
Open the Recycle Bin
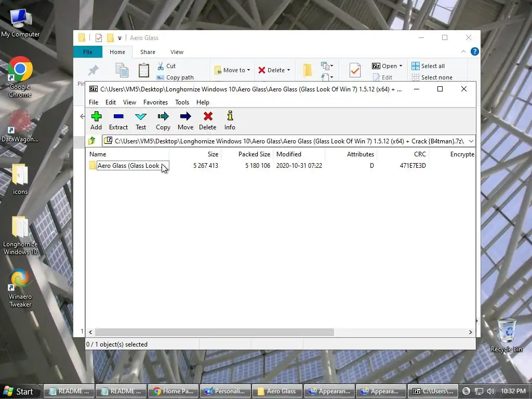[x=506, y=335]
